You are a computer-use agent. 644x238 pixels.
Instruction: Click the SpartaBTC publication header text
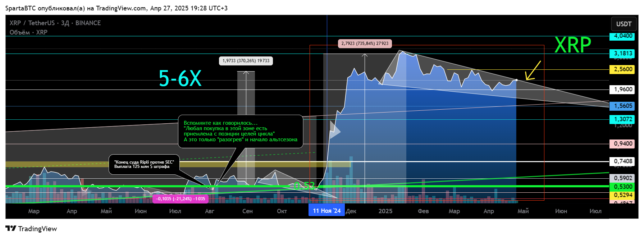tap(116, 8)
